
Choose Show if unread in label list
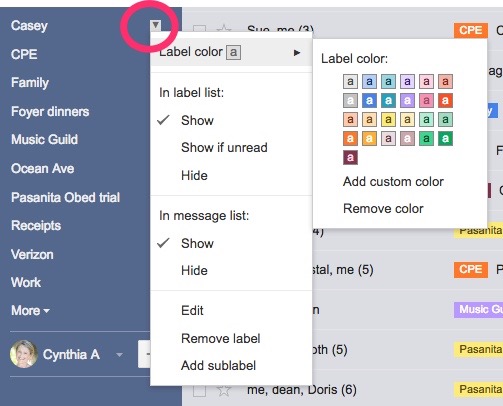[224, 148]
